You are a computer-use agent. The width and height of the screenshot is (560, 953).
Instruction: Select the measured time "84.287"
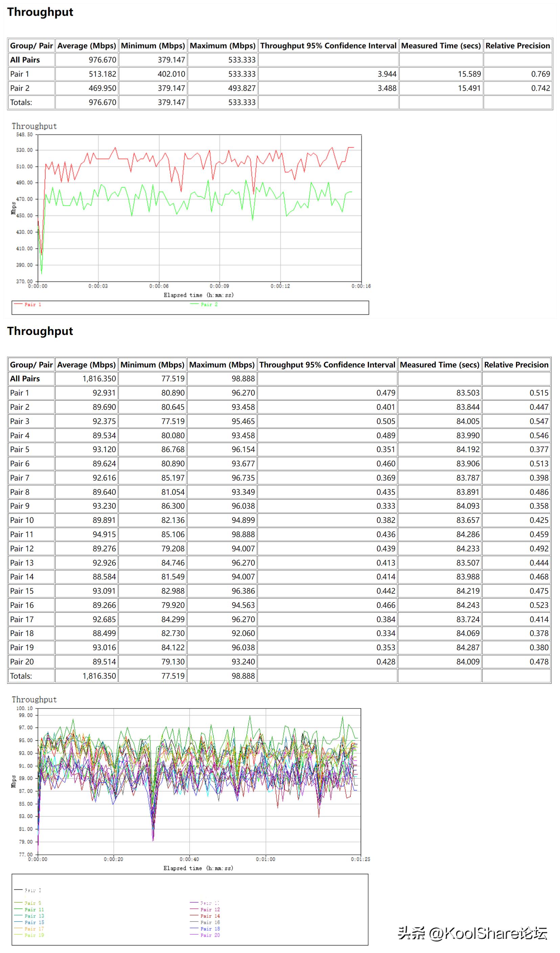pos(468,648)
